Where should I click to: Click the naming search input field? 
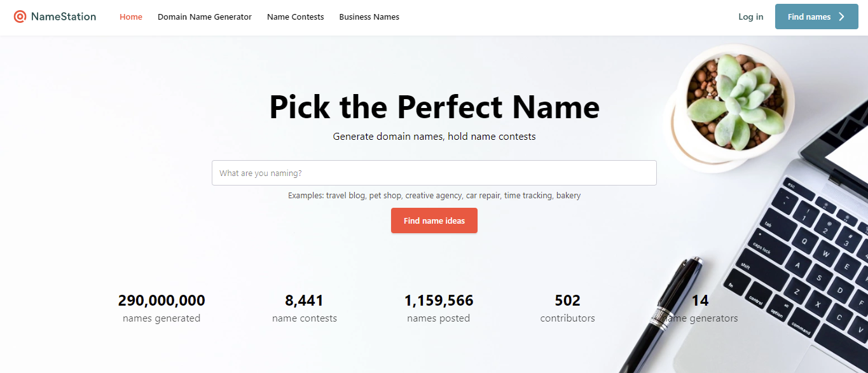[x=434, y=173]
